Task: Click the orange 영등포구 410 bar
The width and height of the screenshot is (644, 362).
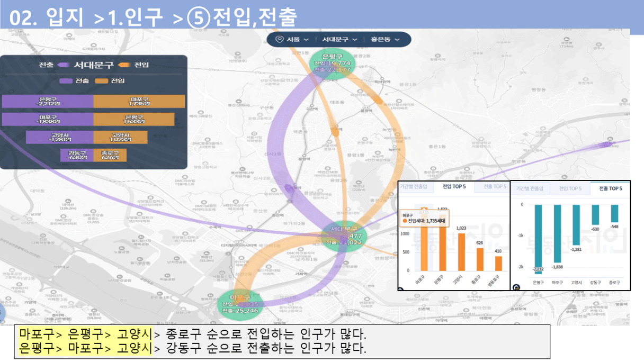Action: 498,264
